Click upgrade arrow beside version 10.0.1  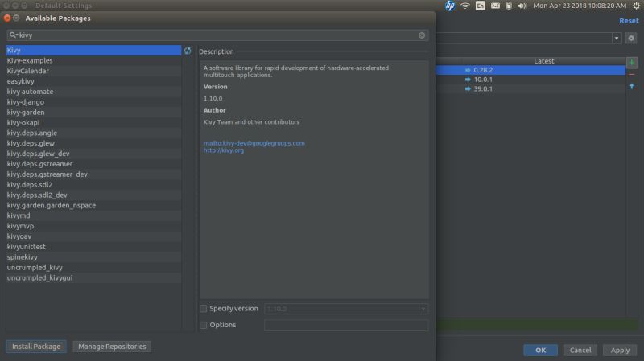click(x=468, y=80)
